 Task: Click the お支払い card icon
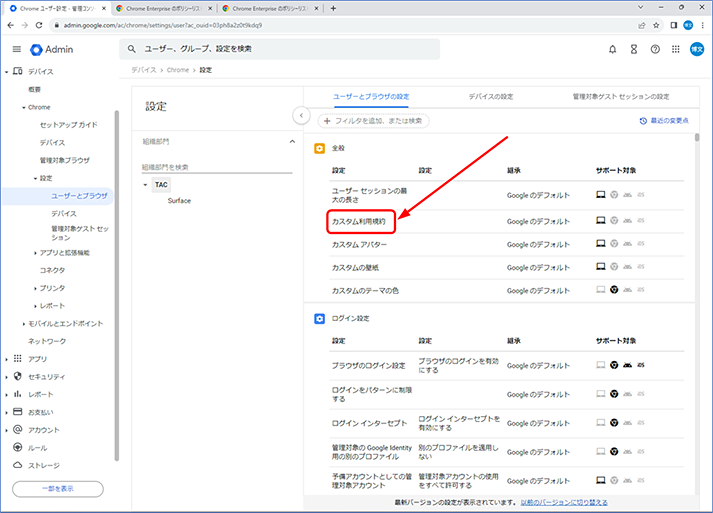click(18, 412)
